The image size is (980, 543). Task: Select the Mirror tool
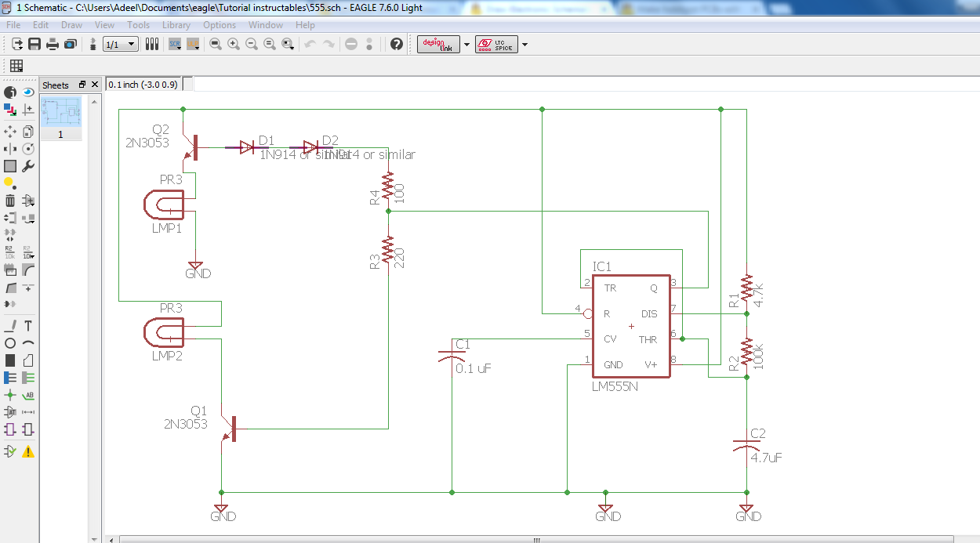tap(9, 148)
